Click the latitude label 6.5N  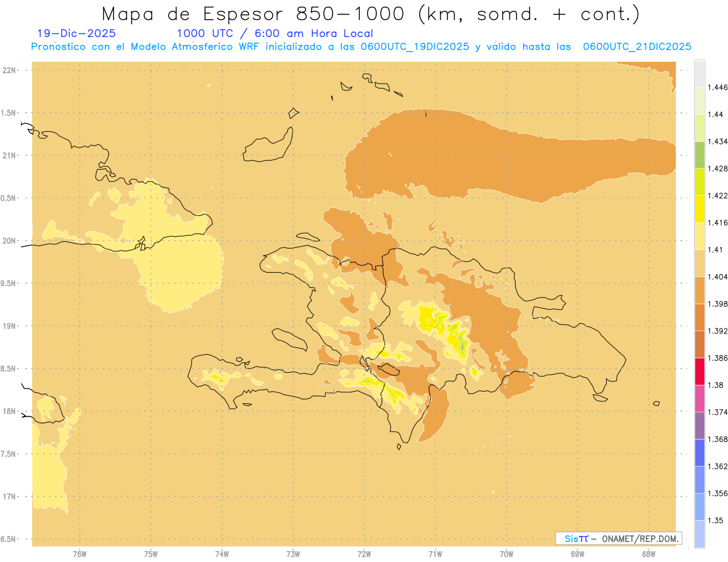(x=8, y=539)
